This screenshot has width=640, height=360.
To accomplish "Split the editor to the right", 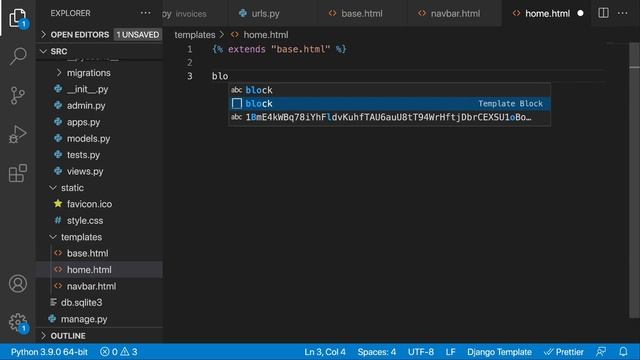I will pyautogui.click(x=603, y=13).
